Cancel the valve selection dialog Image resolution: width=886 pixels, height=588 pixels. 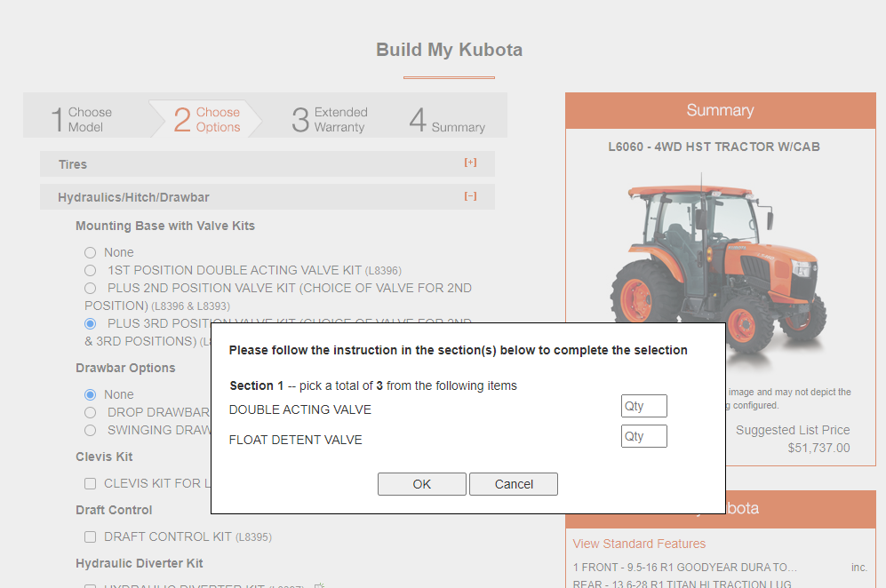pyautogui.click(x=514, y=484)
